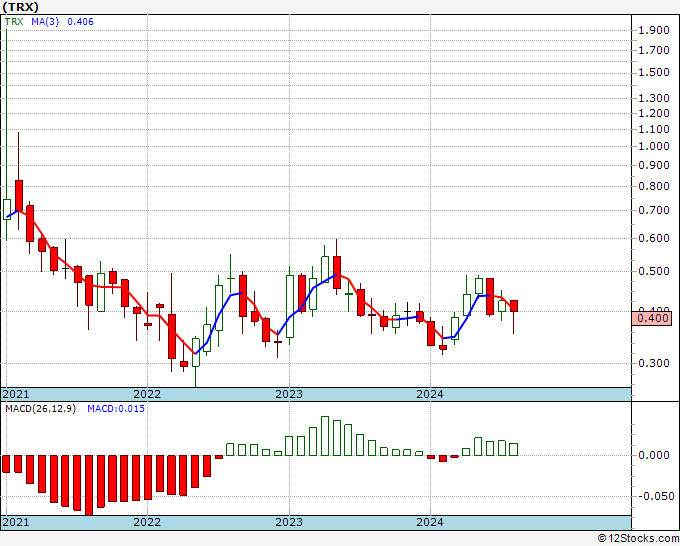This screenshot has width=680, height=546.
Task: Click 2022 on the price chart timeline
Action: tap(147, 394)
